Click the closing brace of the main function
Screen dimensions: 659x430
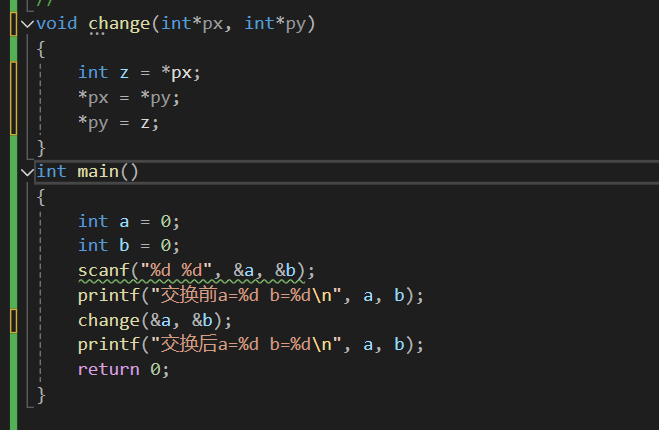pyautogui.click(x=41, y=395)
